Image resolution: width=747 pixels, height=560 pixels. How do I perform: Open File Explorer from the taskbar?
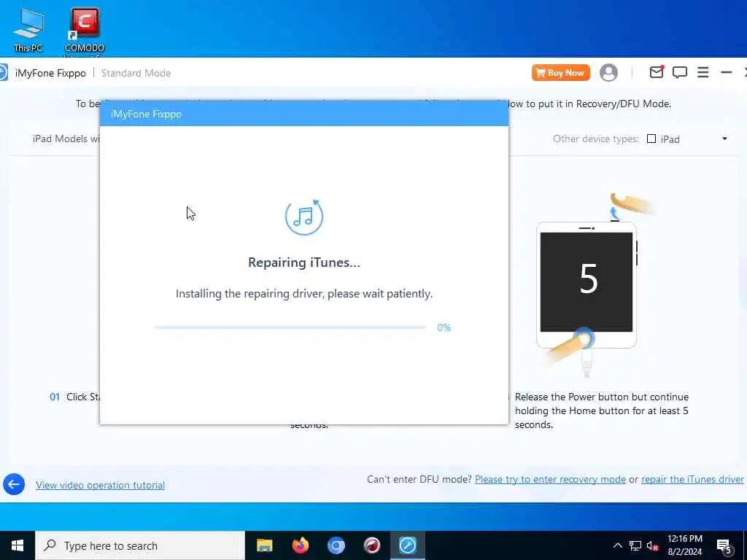pyautogui.click(x=264, y=545)
